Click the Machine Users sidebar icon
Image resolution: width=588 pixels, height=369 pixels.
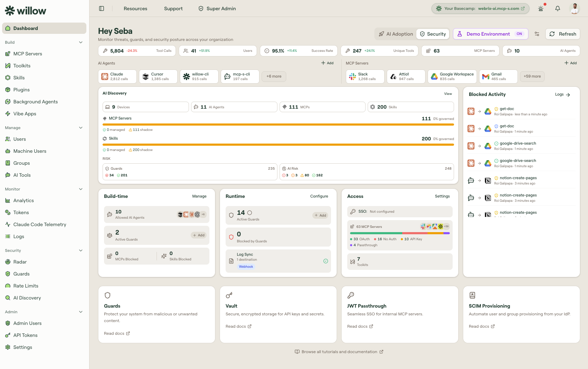click(8, 151)
